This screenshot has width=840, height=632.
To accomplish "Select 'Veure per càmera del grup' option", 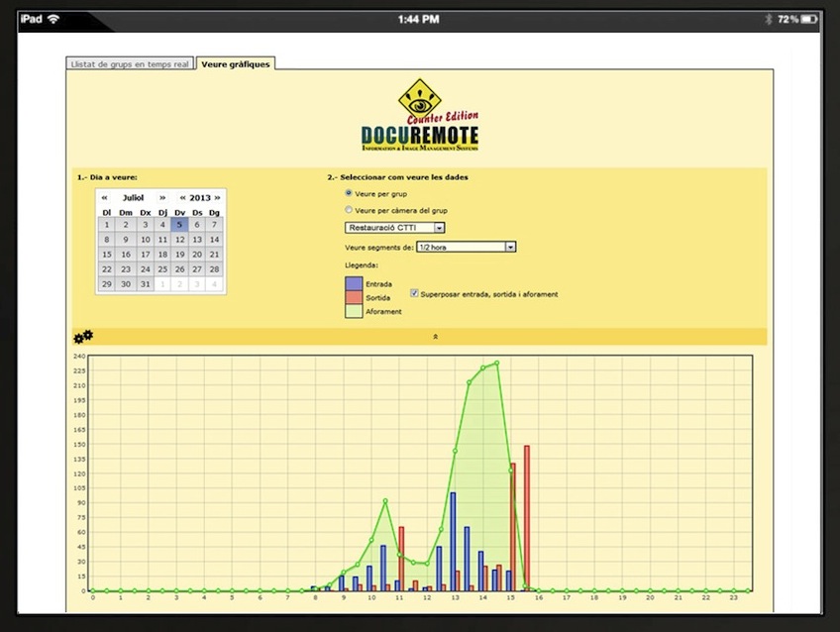I will click(x=348, y=210).
